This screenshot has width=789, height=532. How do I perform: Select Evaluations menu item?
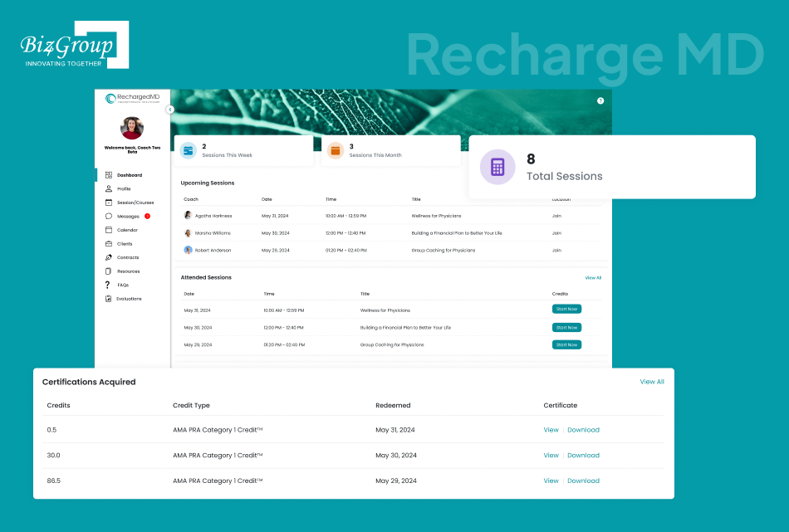coord(129,299)
